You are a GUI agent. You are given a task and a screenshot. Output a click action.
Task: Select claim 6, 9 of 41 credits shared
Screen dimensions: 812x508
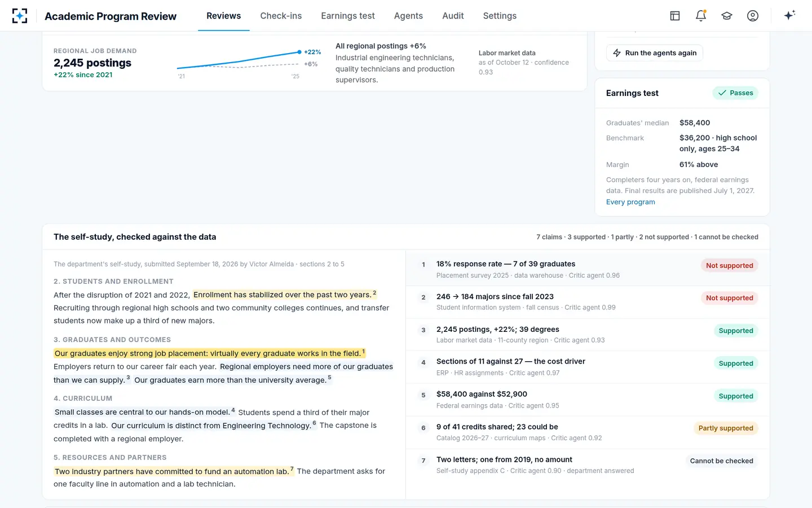[x=588, y=432]
